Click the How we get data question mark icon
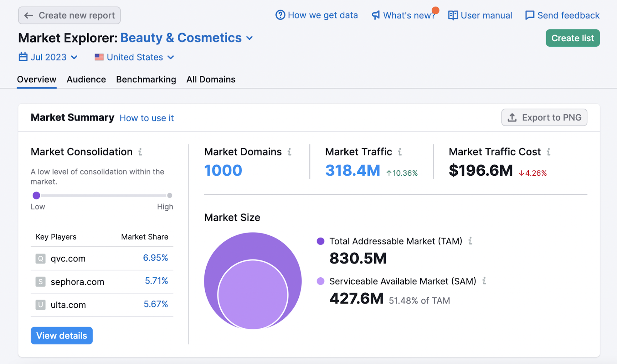Viewport: 617px width, 364px height. 279,15
